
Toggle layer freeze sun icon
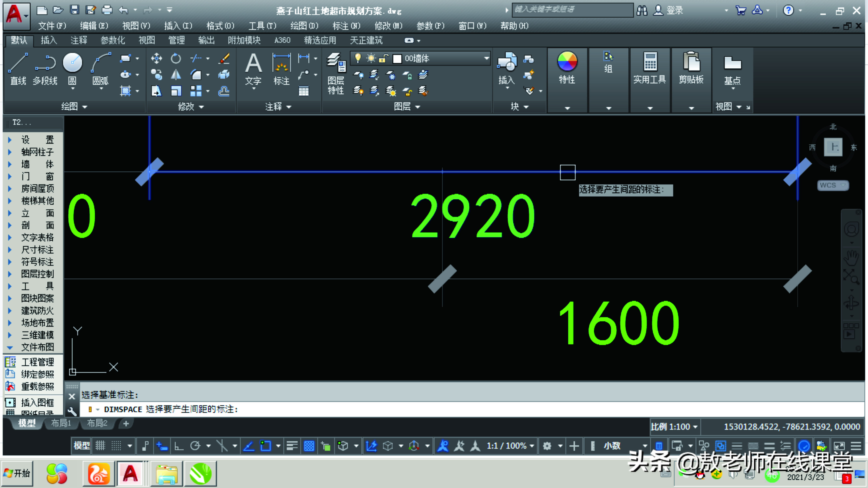click(371, 59)
